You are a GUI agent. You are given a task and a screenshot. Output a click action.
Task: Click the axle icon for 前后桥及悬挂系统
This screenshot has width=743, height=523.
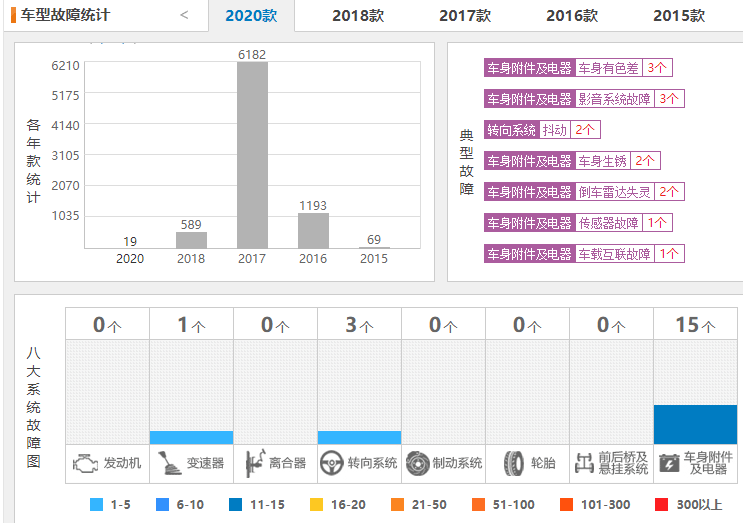pyautogui.click(x=584, y=463)
